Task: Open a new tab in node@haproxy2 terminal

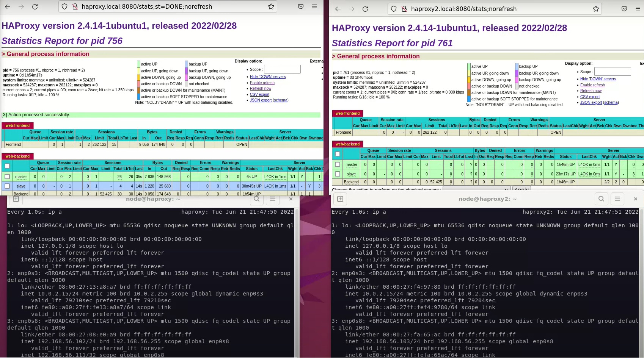Action: (x=340, y=199)
